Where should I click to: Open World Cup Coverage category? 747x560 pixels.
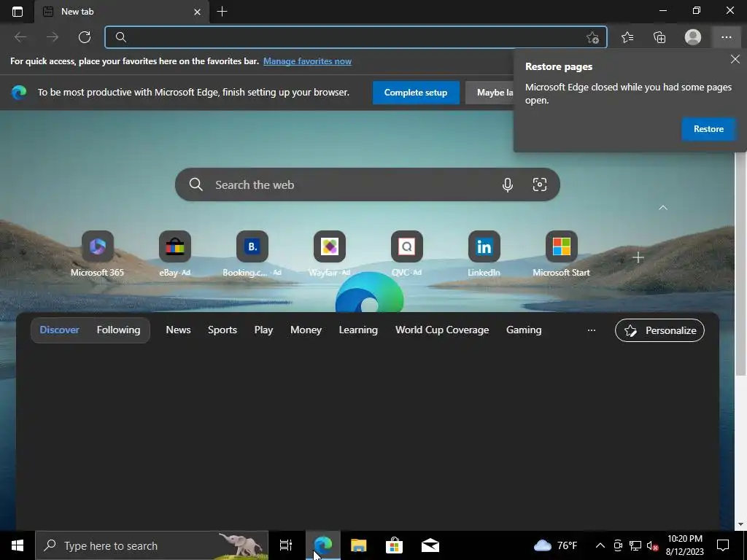tap(442, 330)
